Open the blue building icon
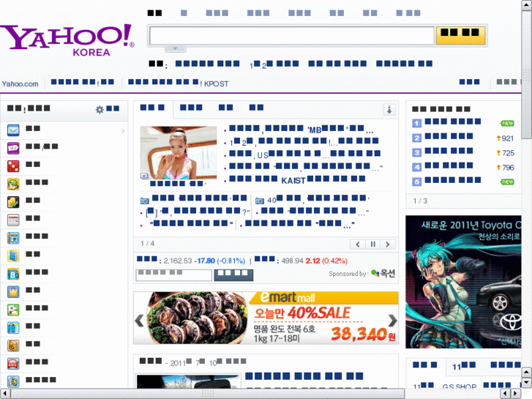 (x=13, y=328)
